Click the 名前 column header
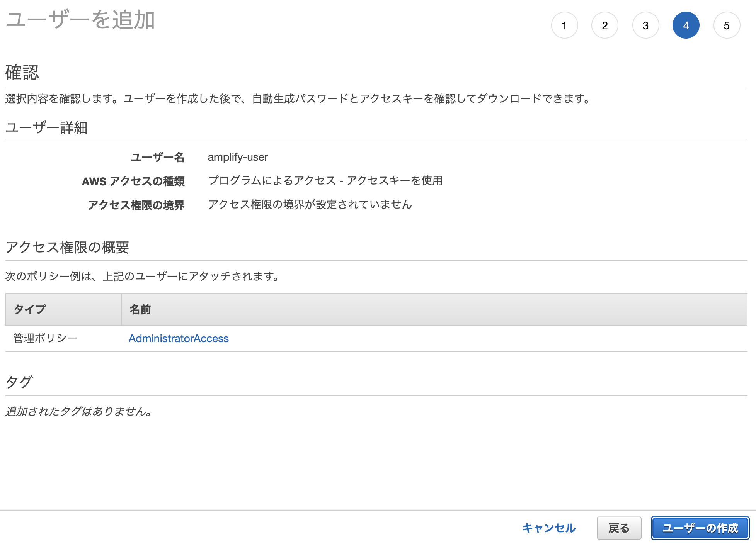Screen dimensions: 756x543 (140, 309)
